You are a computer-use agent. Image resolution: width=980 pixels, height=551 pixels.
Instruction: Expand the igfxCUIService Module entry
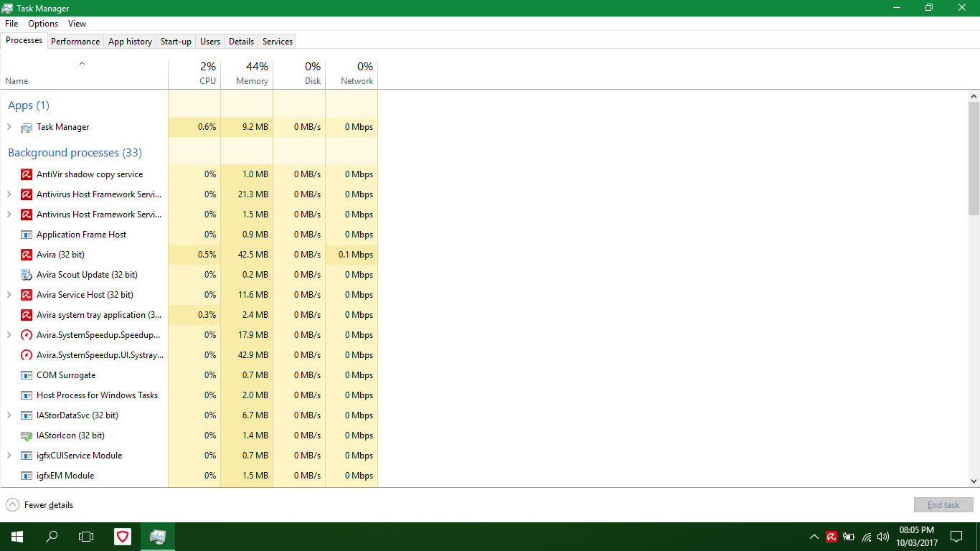(9, 456)
